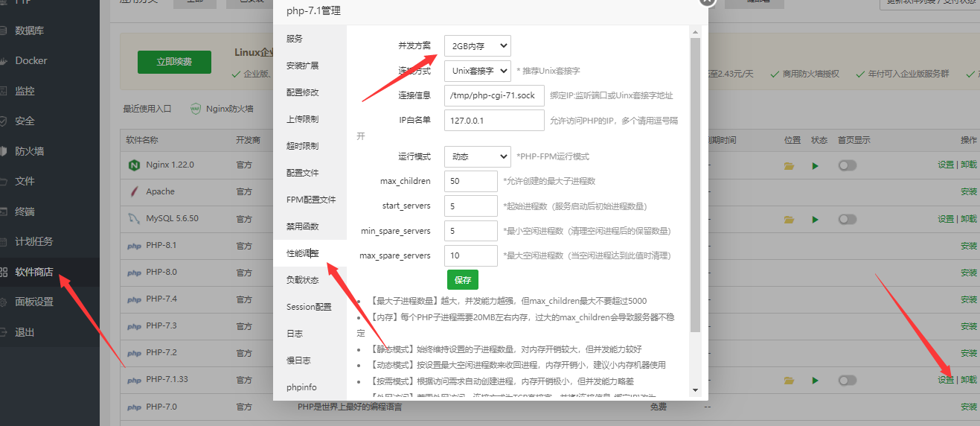Switch to the 慢日志 tab
This screenshot has height=426, width=980.
click(x=310, y=360)
